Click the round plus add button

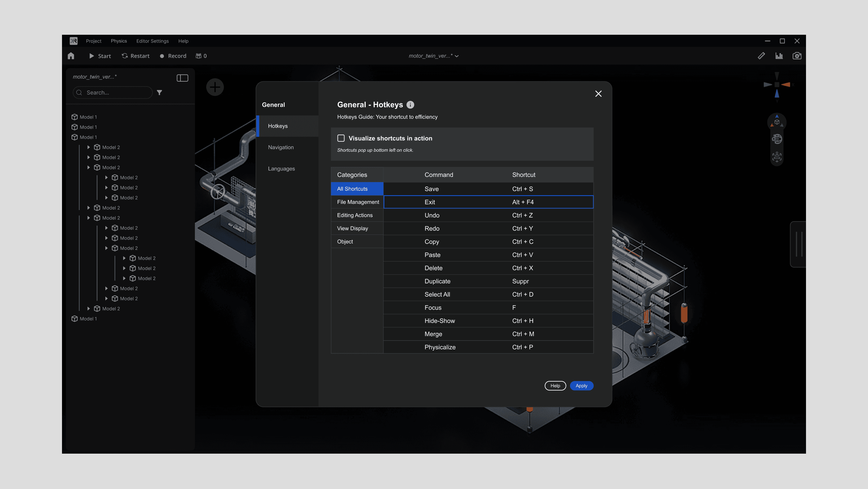[215, 87]
